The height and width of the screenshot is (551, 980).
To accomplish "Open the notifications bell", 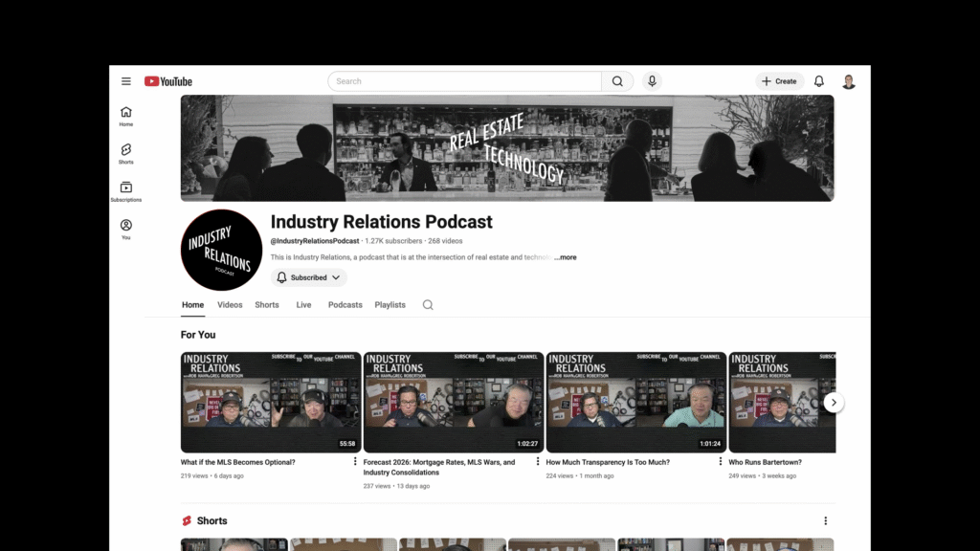I will click(x=818, y=81).
